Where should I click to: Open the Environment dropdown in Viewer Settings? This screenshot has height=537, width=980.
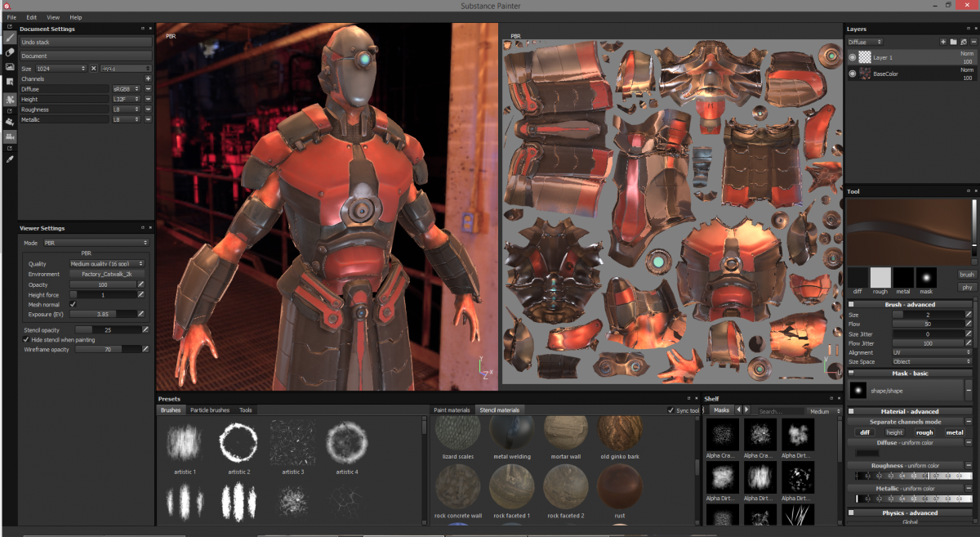(106, 274)
